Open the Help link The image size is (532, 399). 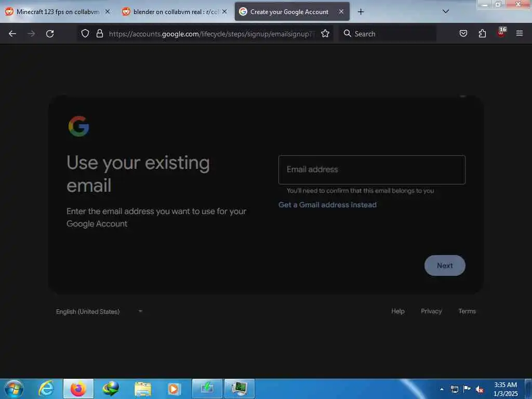pyautogui.click(x=397, y=311)
